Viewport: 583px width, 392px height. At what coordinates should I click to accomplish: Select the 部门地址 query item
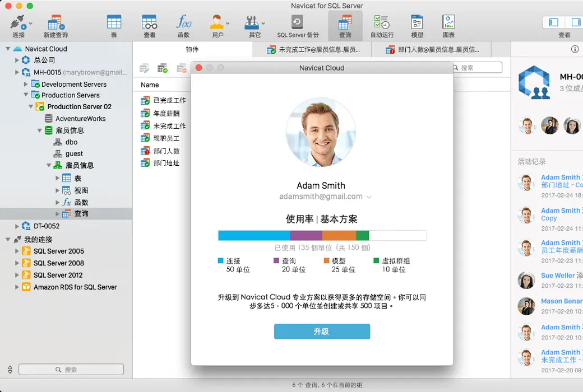pyautogui.click(x=160, y=163)
